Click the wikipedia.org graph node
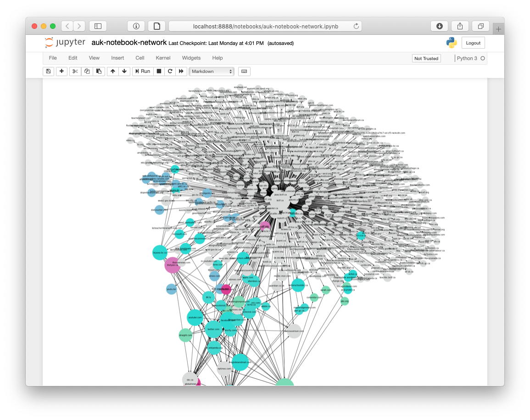The width and height of the screenshot is (530, 420). tap(214, 348)
